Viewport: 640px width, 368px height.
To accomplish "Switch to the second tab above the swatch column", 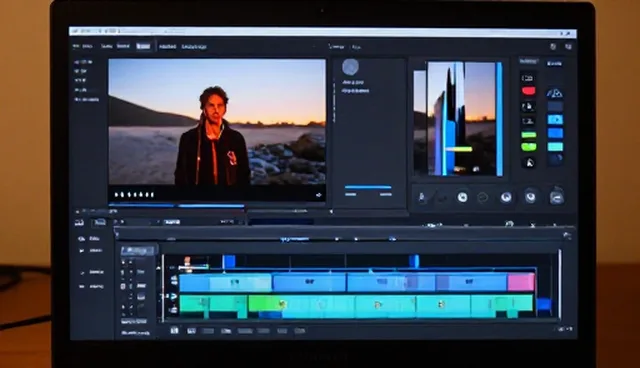I will pos(554,63).
